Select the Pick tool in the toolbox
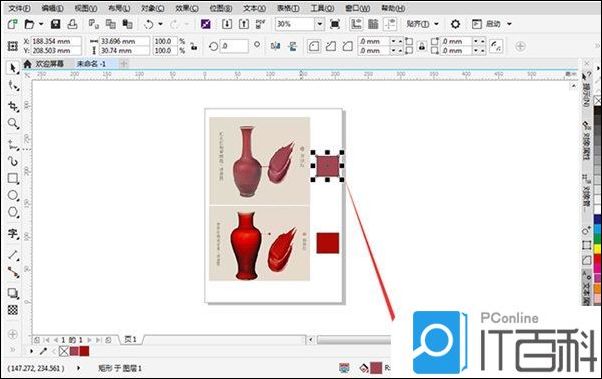The width and height of the screenshot is (602, 379). [x=13, y=68]
